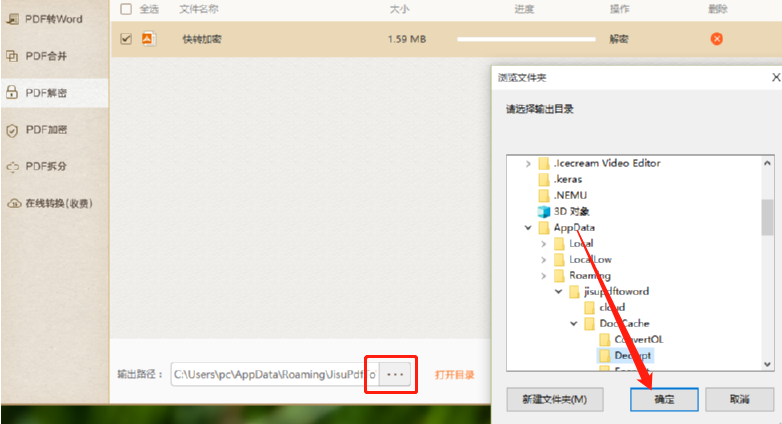
Task: Select PDF合并 in the sidebar
Action: [54, 56]
